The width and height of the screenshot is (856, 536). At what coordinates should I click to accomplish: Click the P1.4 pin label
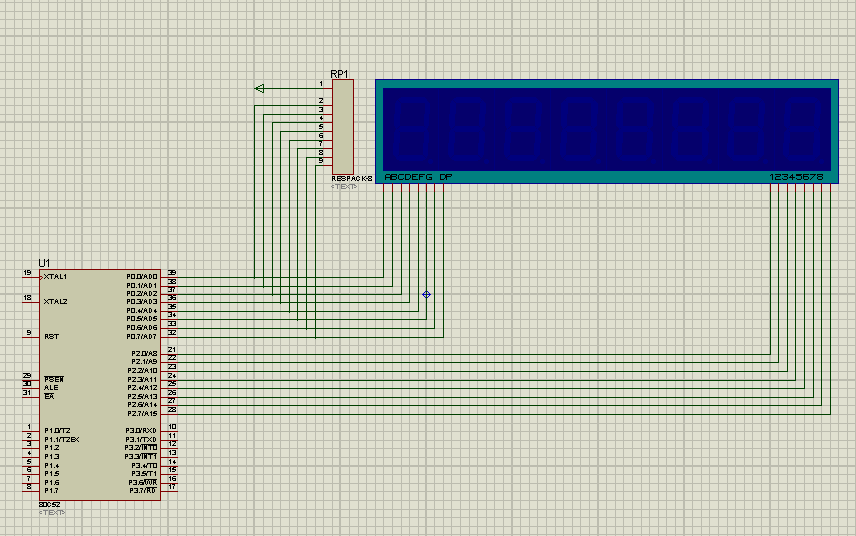tap(52, 466)
